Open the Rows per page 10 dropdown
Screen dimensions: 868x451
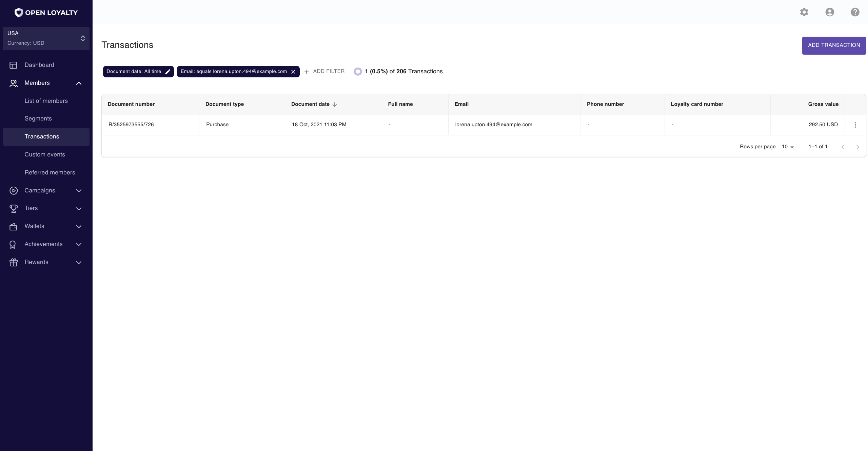(788, 147)
